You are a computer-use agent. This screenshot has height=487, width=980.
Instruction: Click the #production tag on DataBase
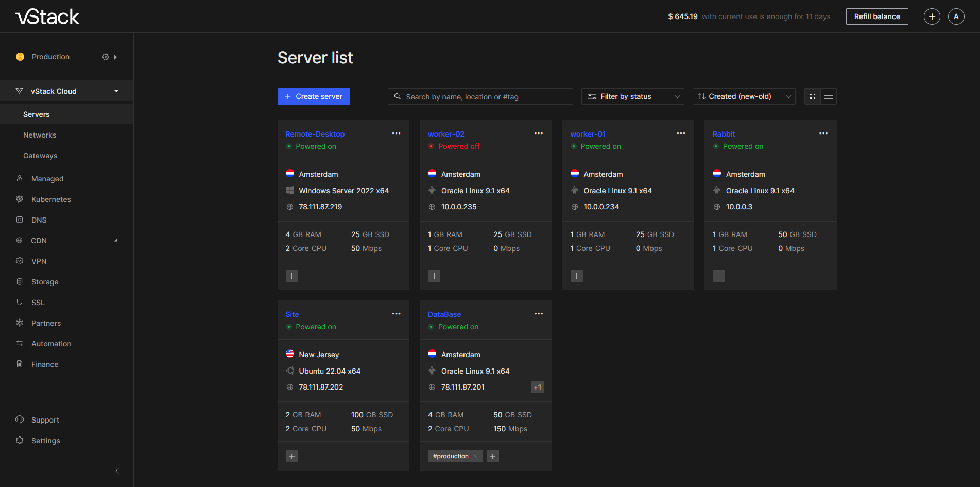pos(451,456)
